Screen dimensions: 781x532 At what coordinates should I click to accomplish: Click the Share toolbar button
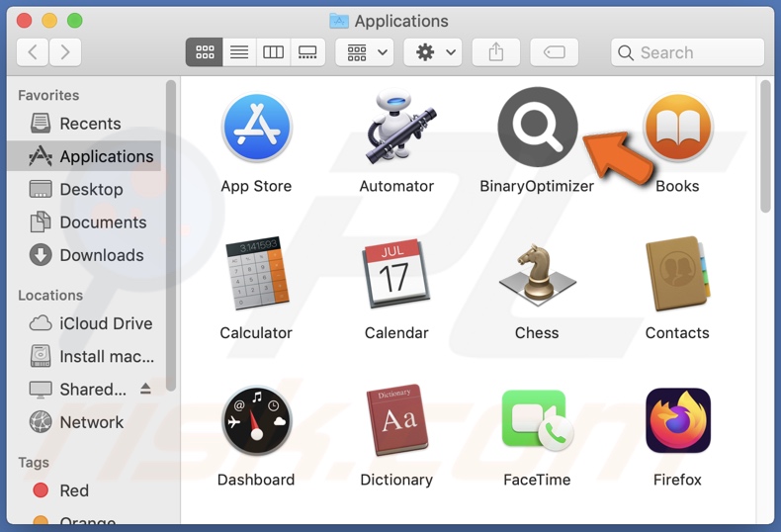pos(495,51)
